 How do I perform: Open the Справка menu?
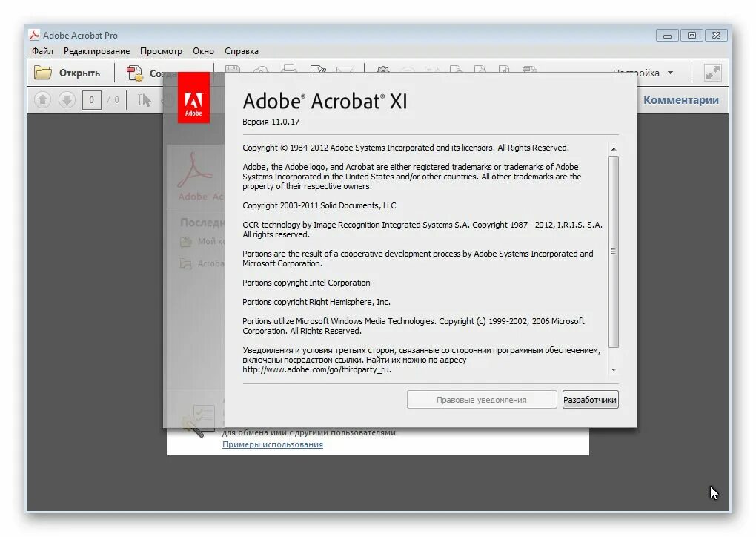[x=242, y=51]
